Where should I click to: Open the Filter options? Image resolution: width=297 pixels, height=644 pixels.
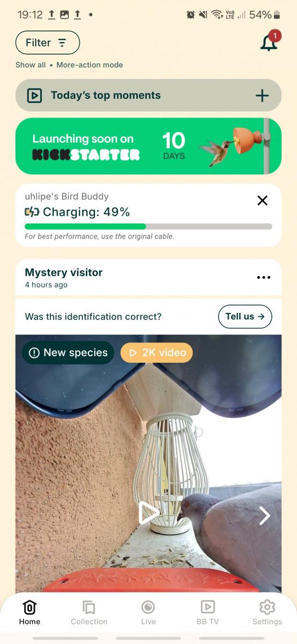point(48,42)
